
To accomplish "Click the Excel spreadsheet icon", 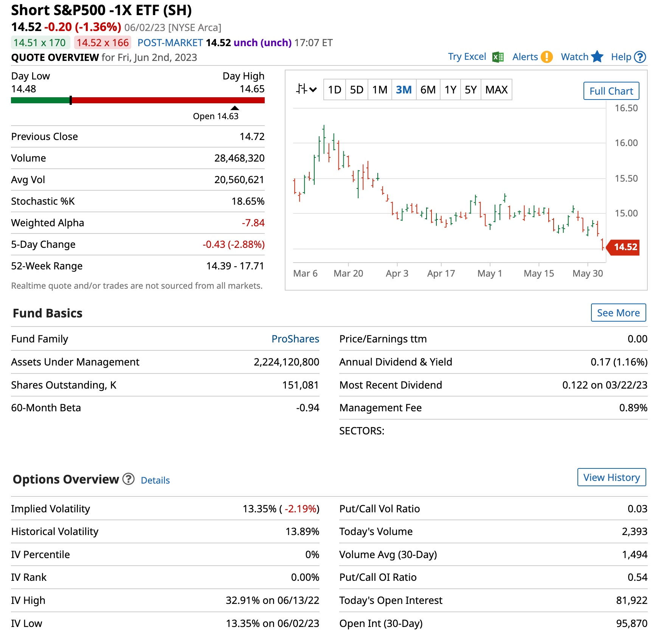I will coord(498,57).
